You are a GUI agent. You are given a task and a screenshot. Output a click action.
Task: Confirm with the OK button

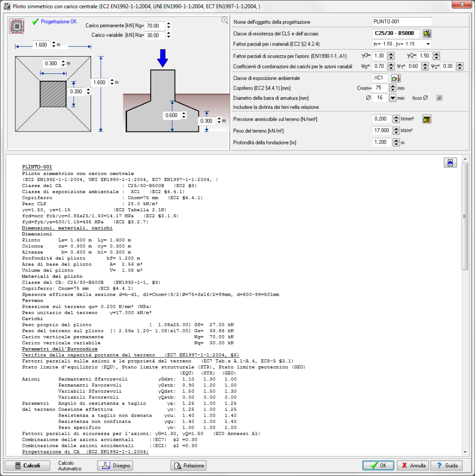(378, 465)
